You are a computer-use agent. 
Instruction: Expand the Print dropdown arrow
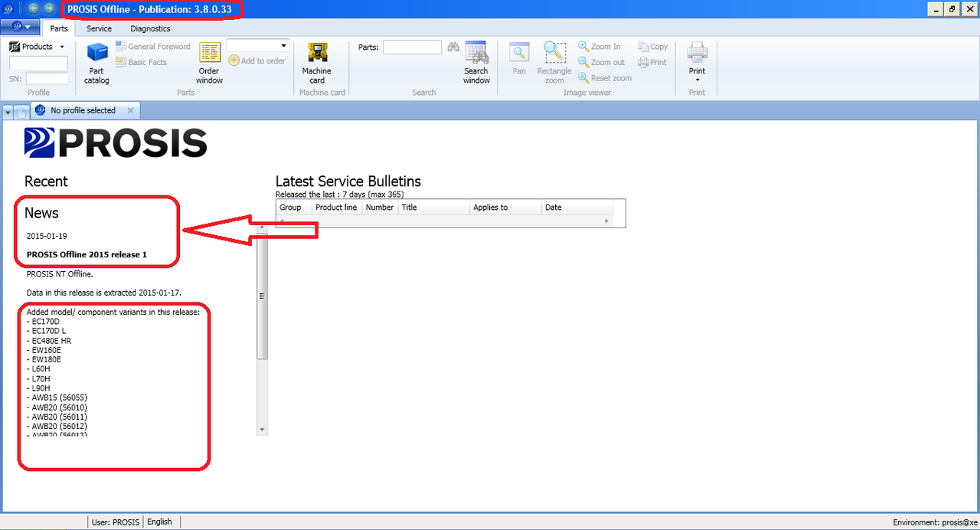tap(697, 80)
